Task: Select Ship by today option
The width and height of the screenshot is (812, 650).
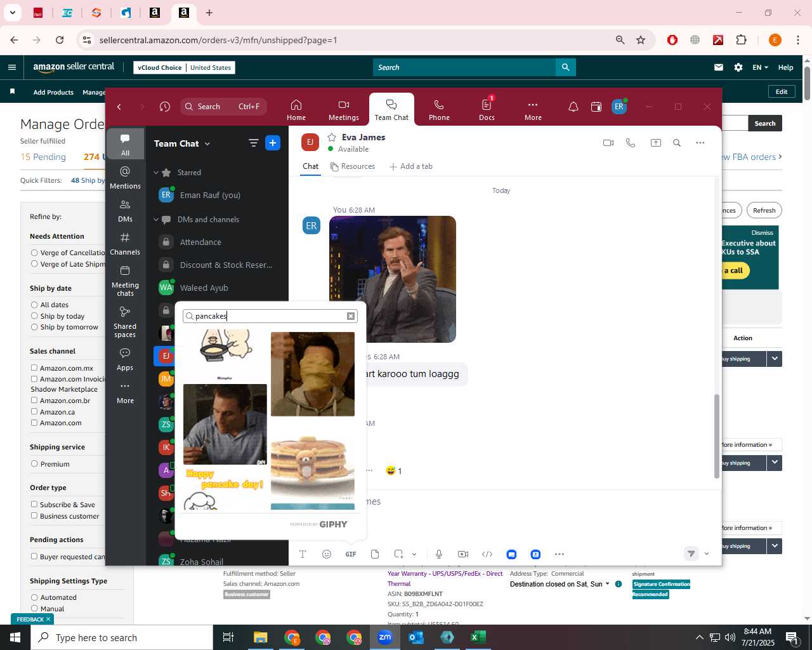Action: 34,316
